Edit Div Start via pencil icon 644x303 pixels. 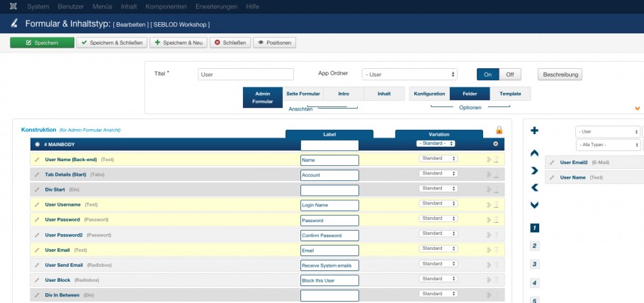[x=37, y=189]
